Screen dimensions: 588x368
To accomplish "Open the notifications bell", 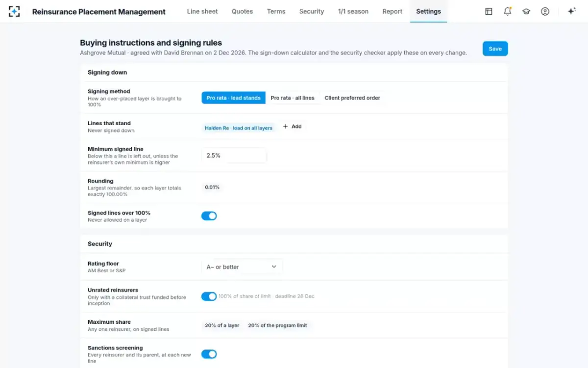I will point(508,11).
